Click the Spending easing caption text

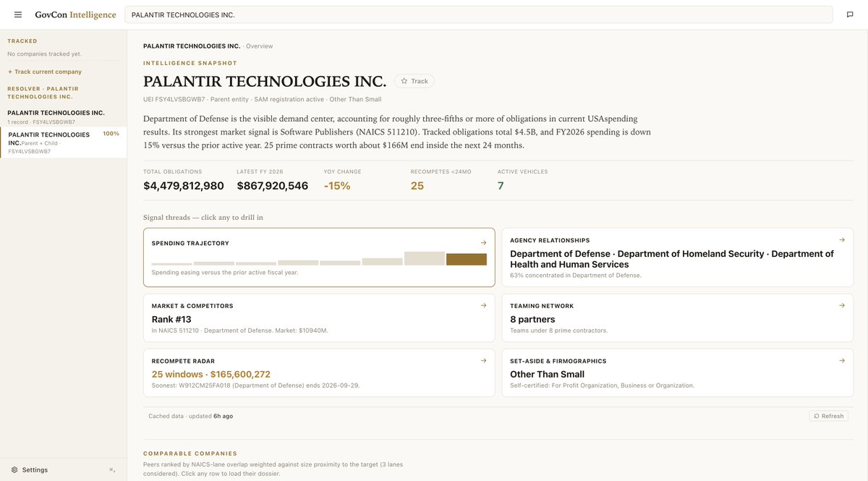coord(225,273)
